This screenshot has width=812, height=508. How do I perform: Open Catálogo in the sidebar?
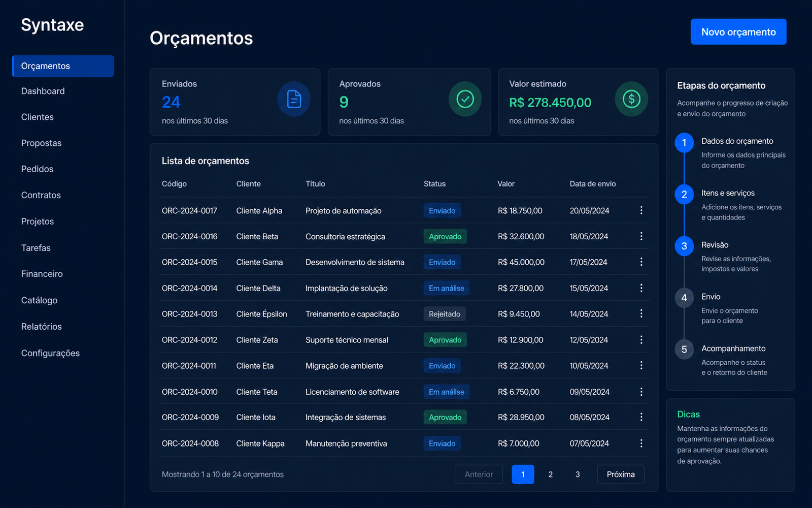tap(40, 300)
